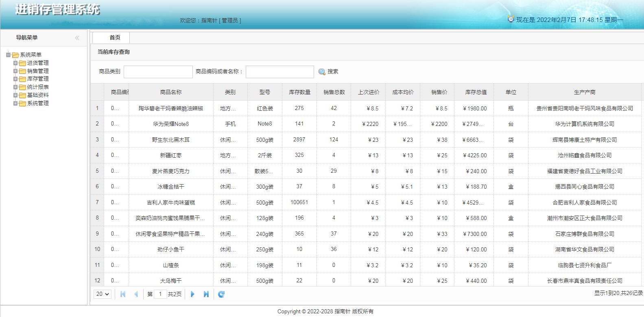
Task: Select 基础资料 in navigation tree
Action: click(38, 95)
